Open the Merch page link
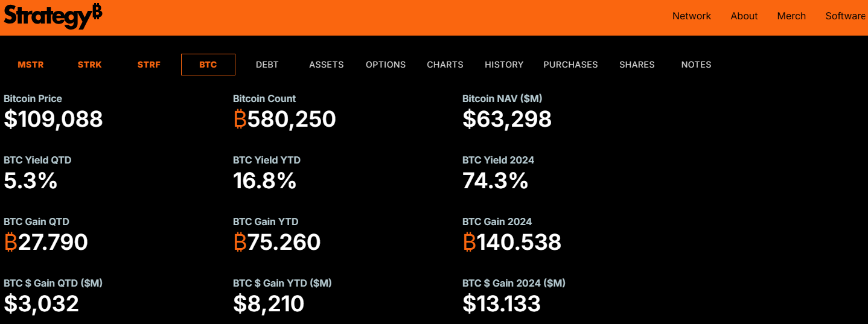Screen dimensions: 868x324 791,16
